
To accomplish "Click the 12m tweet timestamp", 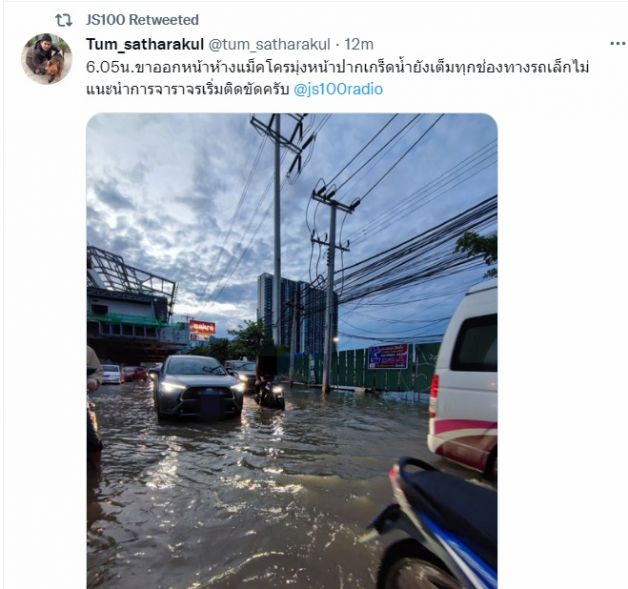I will pos(359,44).
